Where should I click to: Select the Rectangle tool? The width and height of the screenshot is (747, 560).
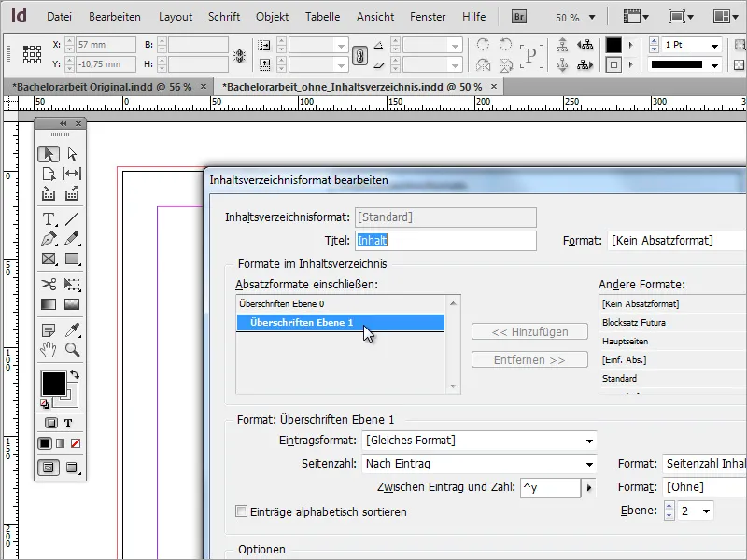(72, 259)
